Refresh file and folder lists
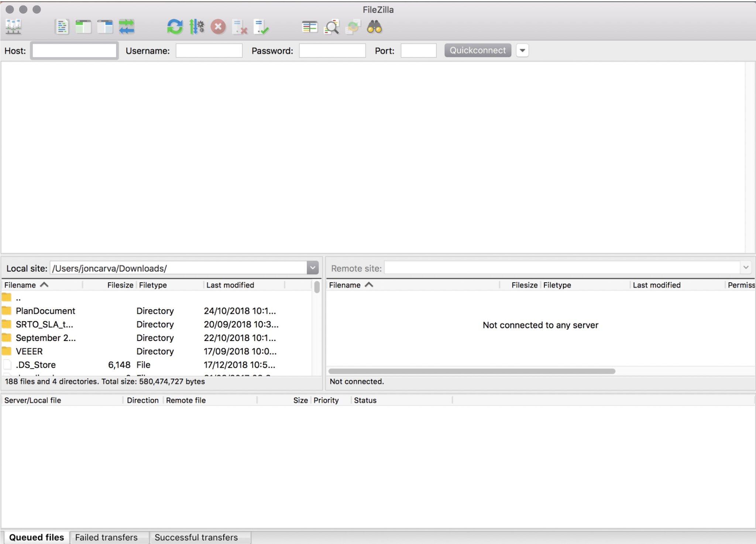756x544 pixels. pos(175,27)
